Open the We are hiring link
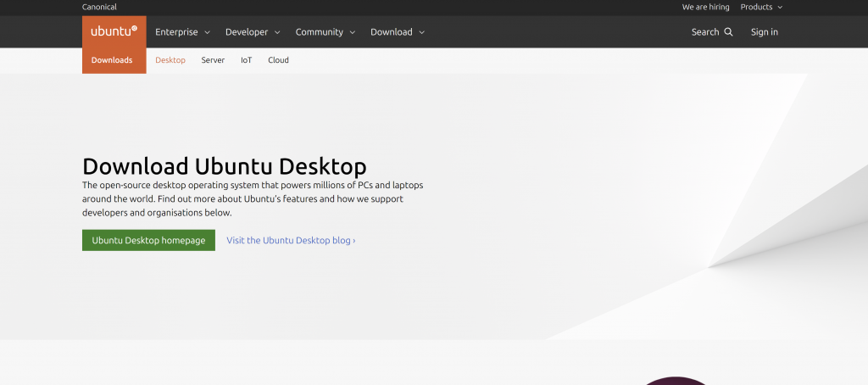The width and height of the screenshot is (868, 385). [706, 7]
